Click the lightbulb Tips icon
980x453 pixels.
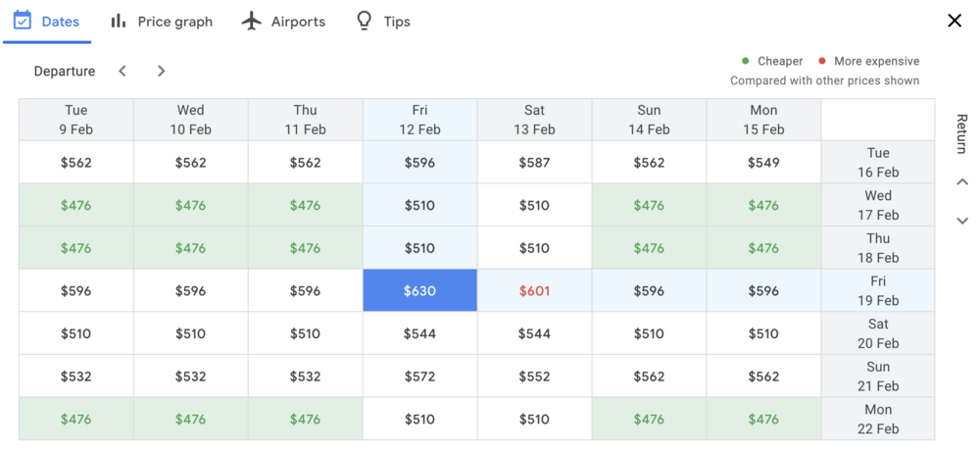365,21
